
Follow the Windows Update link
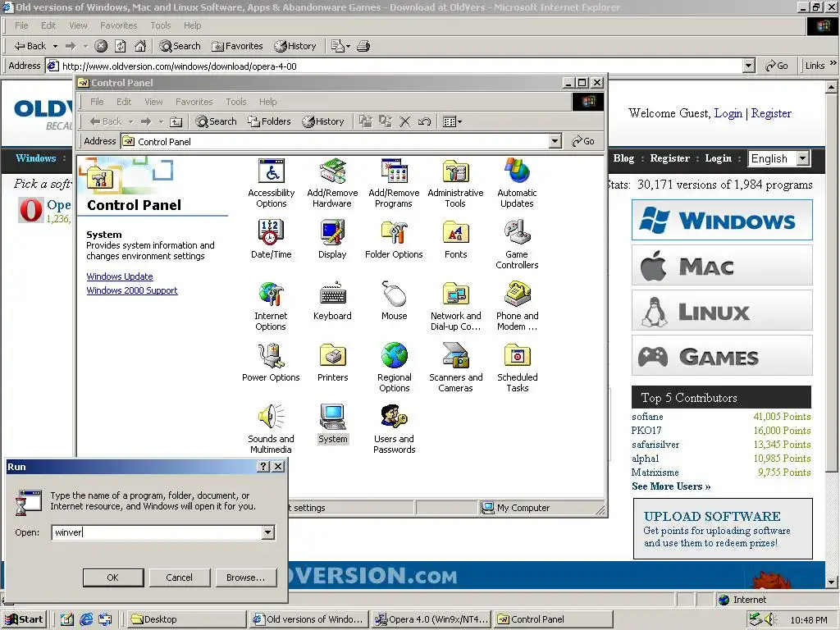coord(120,276)
